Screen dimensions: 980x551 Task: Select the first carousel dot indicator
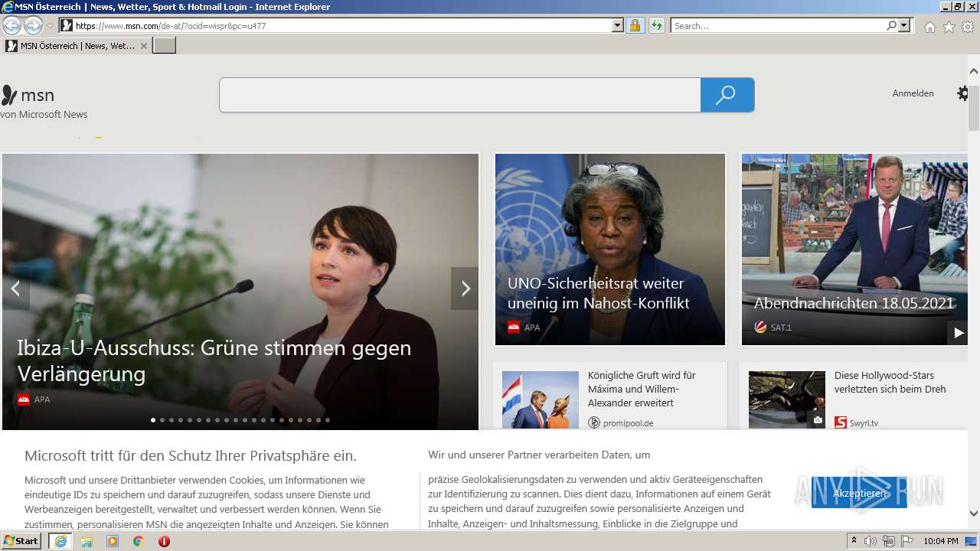153,420
